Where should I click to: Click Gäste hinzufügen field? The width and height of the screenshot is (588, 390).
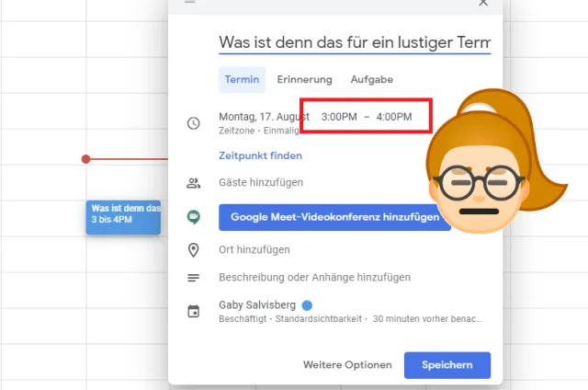pyautogui.click(x=261, y=182)
